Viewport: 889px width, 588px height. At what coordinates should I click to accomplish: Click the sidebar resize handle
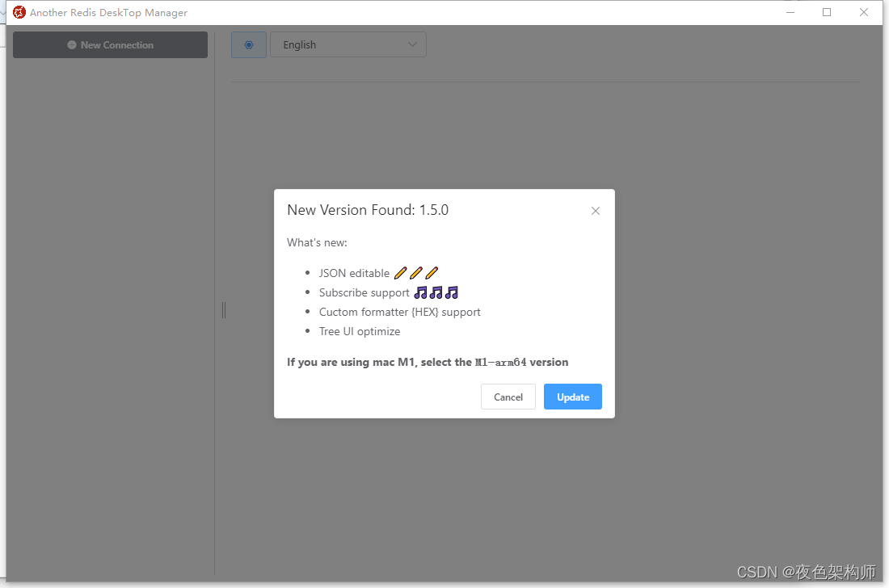pos(224,310)
